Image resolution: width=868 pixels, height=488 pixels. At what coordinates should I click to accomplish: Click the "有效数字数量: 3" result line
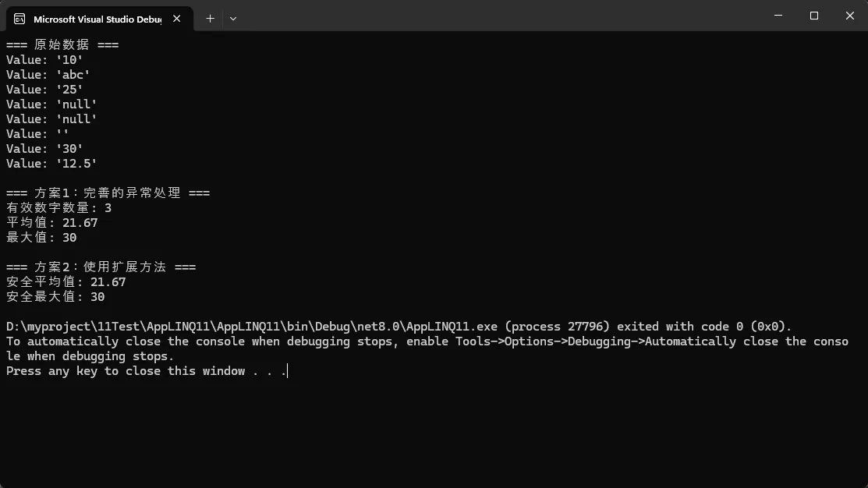tap(59, 207)
